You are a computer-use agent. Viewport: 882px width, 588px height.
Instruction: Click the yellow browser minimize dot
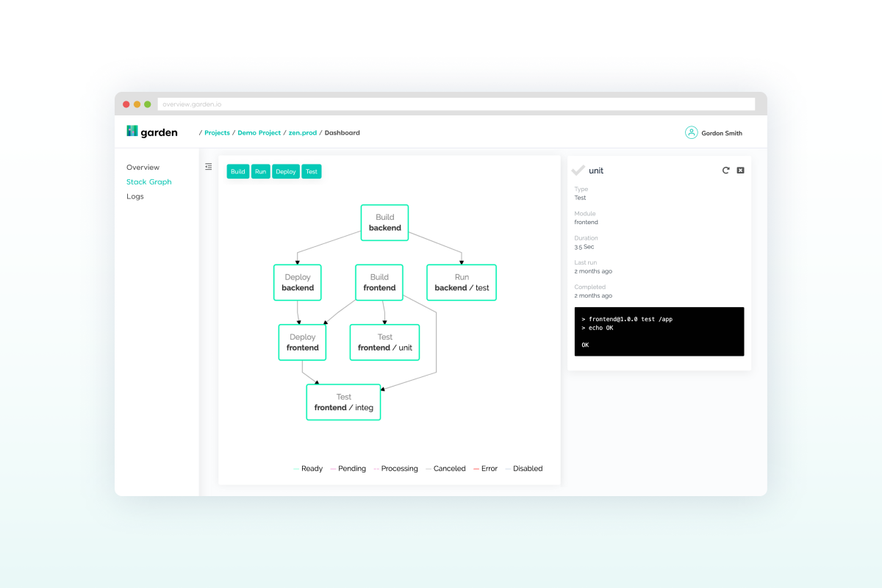click(x=137, y=104)
